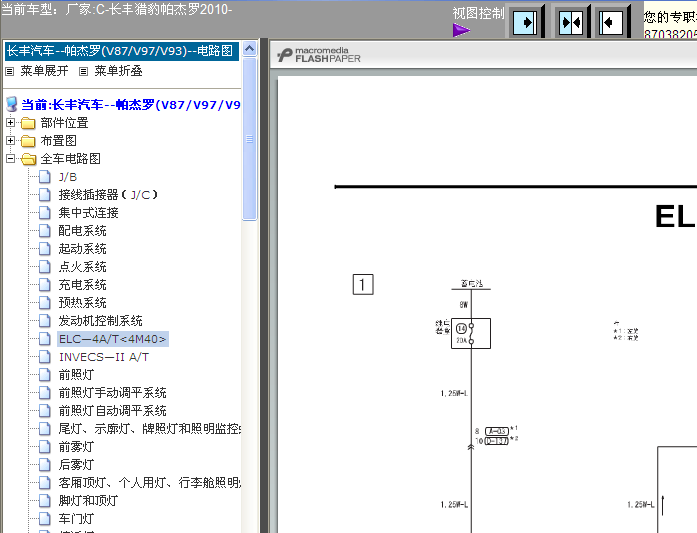Select the ELC-4A/T<4M40> entry
The width and height of the screenshot is (697, 533).
point(112,339)
